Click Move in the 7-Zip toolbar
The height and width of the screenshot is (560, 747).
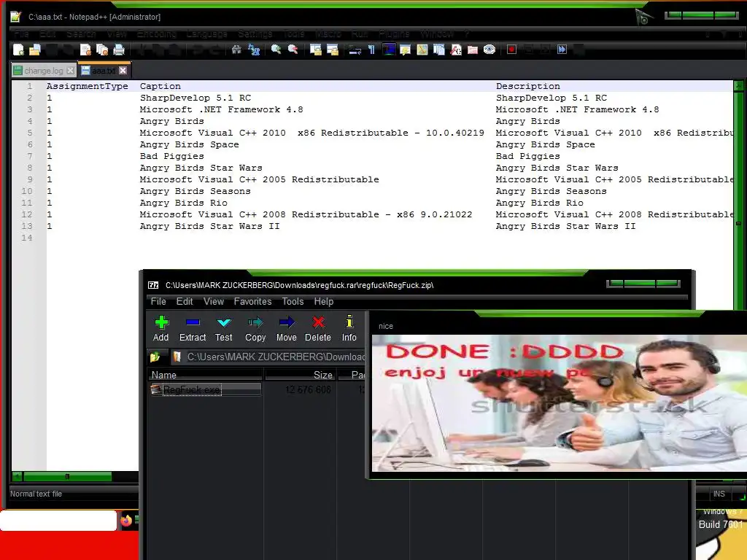point(286,329)
